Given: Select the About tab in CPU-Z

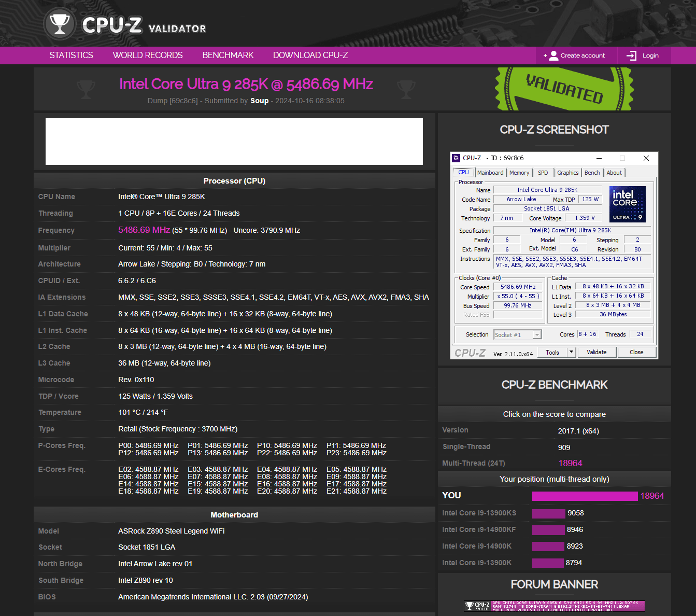Looking at the screenshot, I should (x=614, y=173).
